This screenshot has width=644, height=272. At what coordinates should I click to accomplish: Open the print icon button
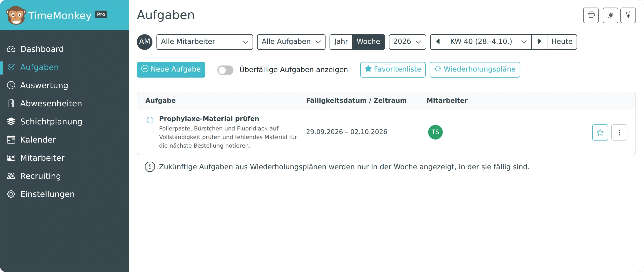(591, 15)
